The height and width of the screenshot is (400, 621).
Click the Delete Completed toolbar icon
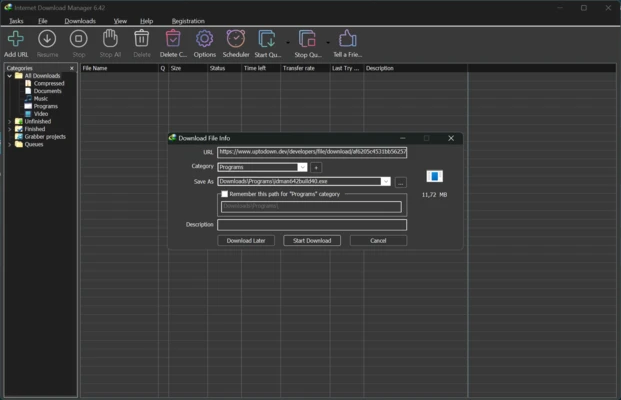tap(173, 39)
